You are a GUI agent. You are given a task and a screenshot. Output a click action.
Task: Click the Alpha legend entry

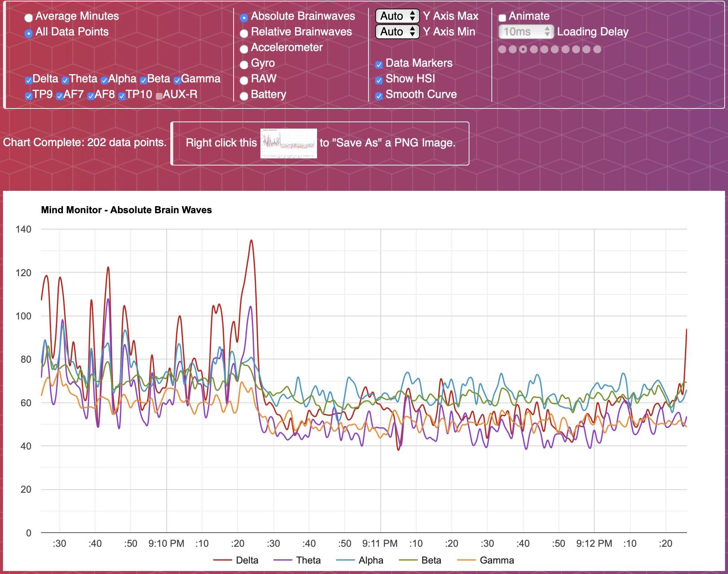(x=360, y=560)
